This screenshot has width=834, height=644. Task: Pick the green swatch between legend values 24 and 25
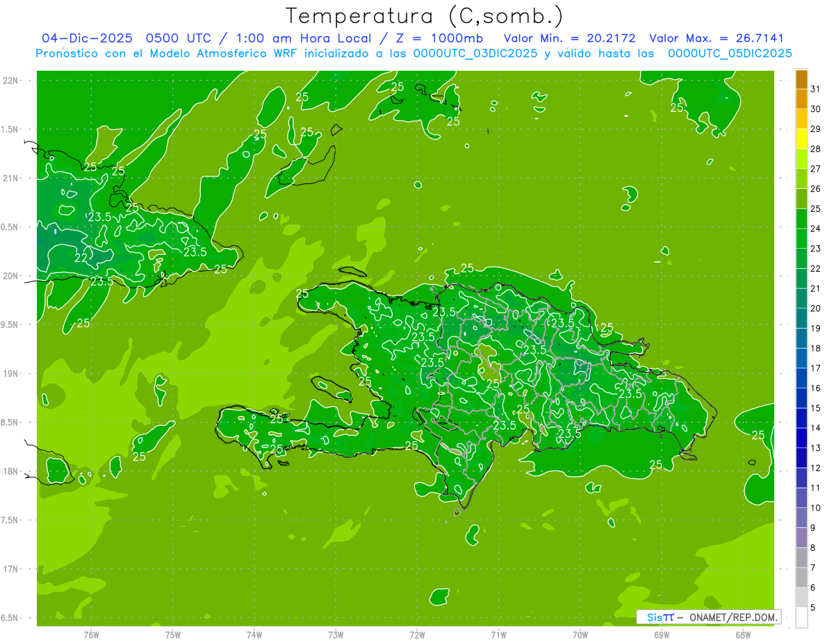click(x=801, y=219)
